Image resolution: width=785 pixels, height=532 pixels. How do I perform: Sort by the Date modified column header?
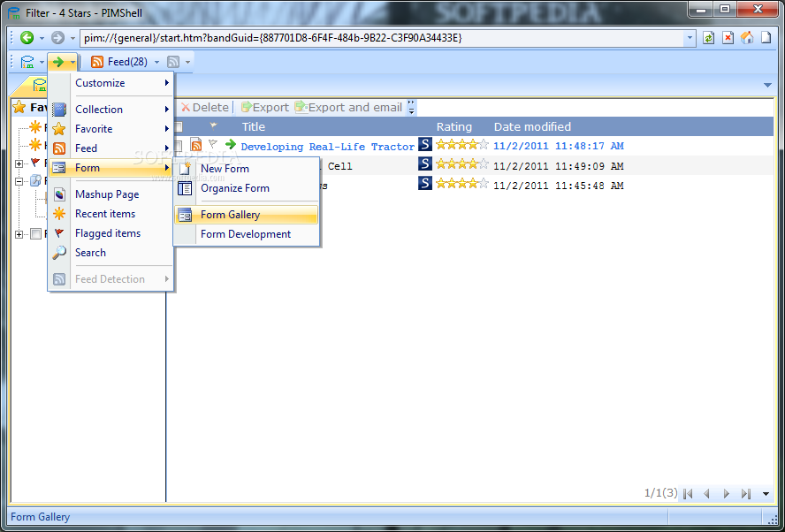532,126
